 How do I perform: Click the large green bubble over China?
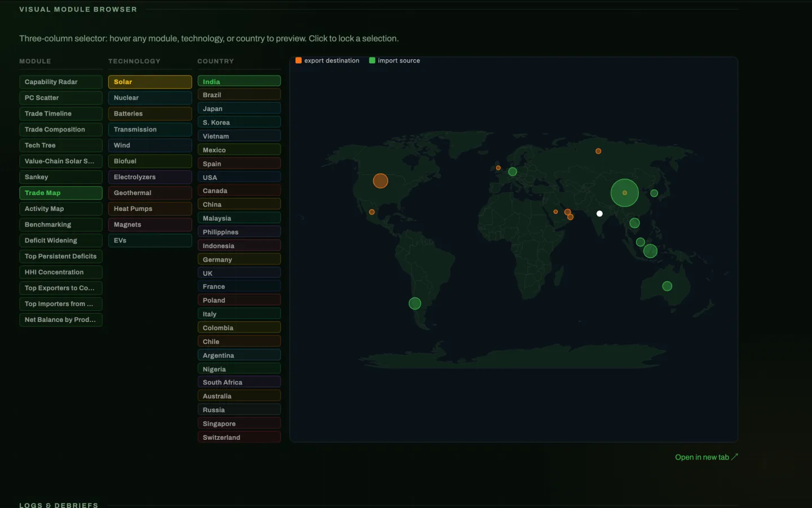(625, 193)
